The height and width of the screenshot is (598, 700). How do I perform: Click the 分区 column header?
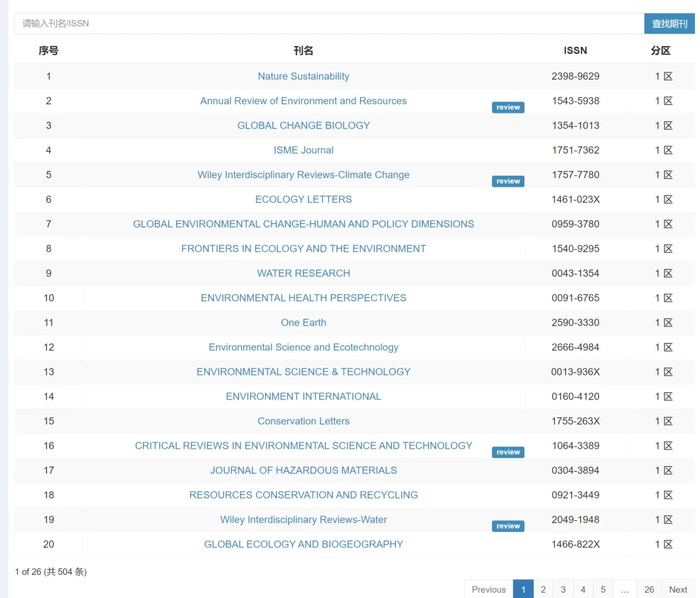[660, 51]
